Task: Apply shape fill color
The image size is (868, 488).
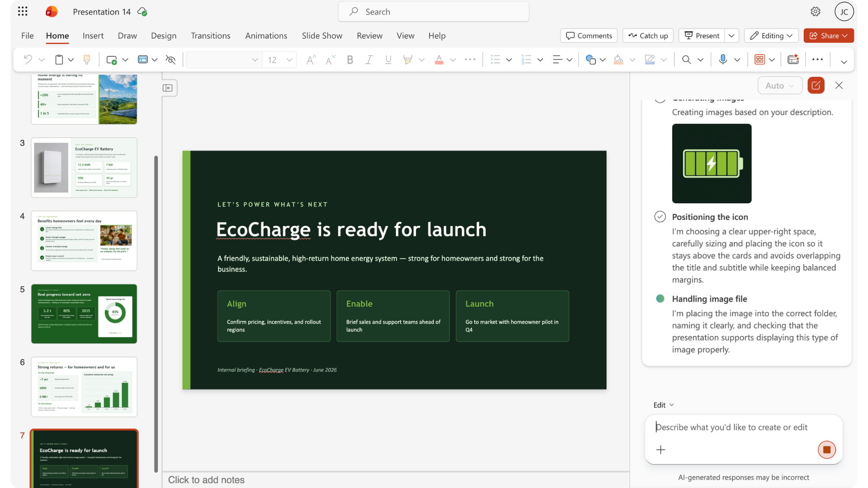Action: (x=618, y=60)
